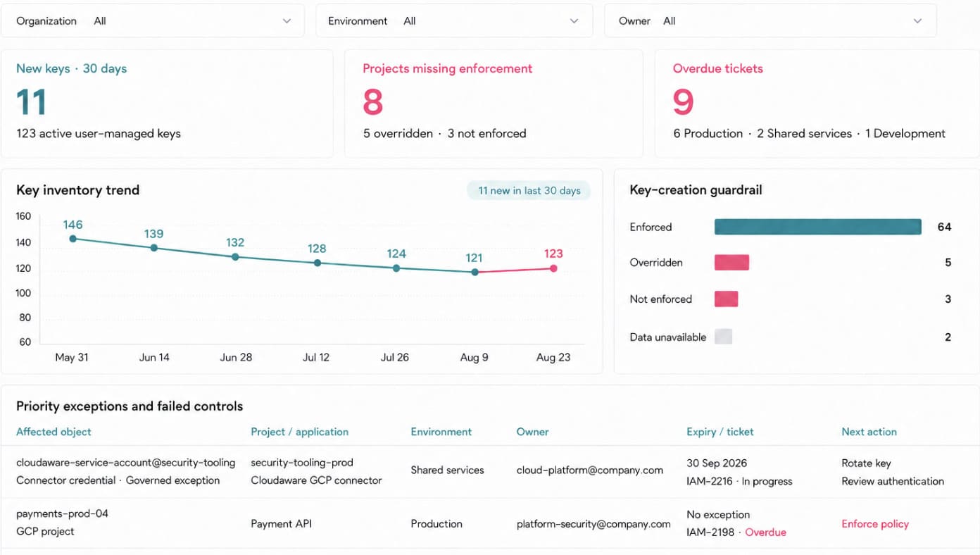Click the Aug 23 data point labeled 123
The width and height of the screenshot is (980, 555).
(x=553, y=268)
